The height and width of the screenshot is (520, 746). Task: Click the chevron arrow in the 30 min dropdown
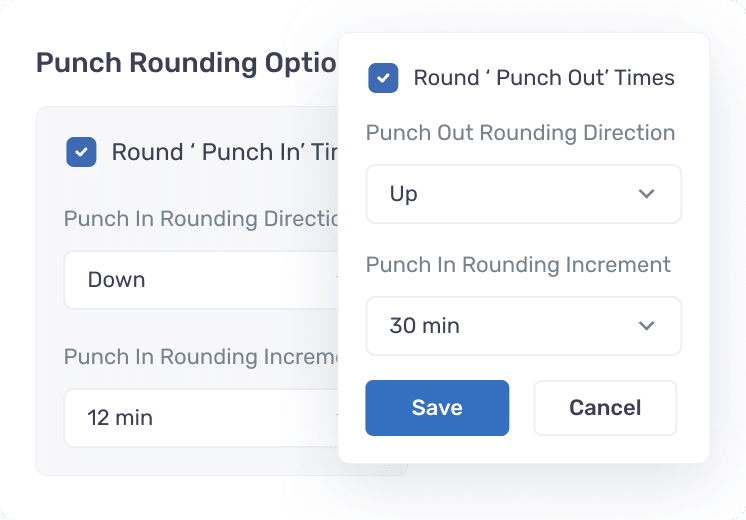point(647,326)
